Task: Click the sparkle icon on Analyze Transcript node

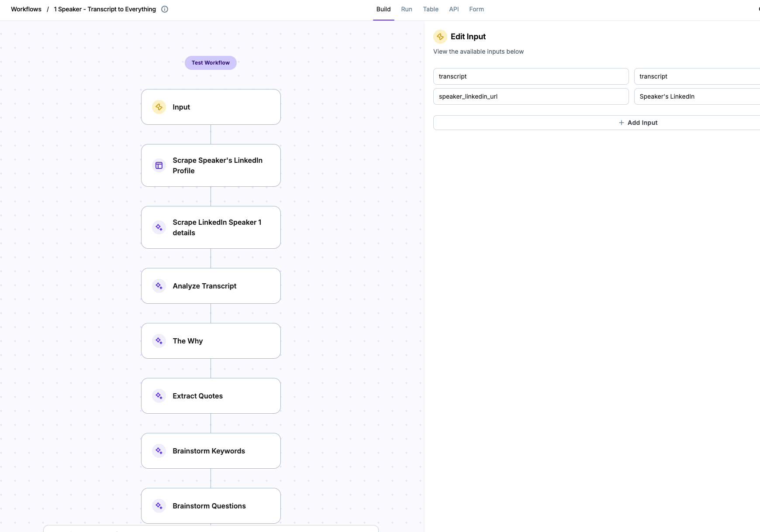Action: (159, 286)
